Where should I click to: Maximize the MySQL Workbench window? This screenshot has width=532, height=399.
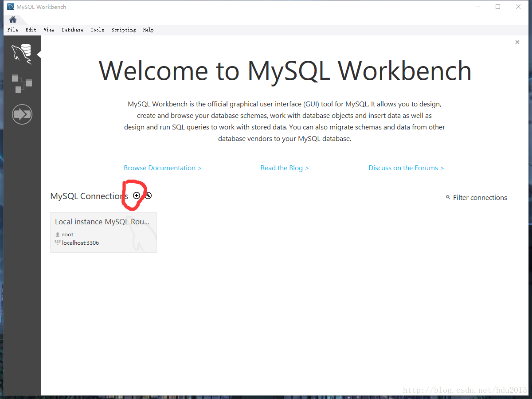(498, 7)
